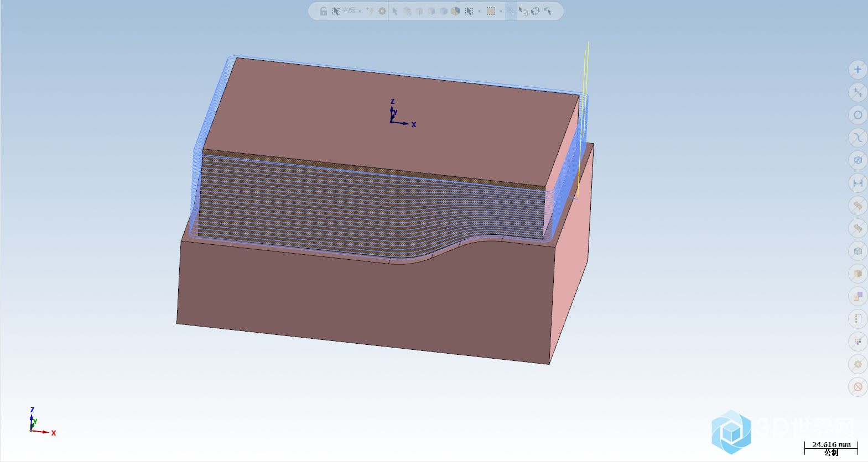This screenshot has width=868, height=462.
Task: Click the coordinate axes on model top
Action: click(402, 114)
